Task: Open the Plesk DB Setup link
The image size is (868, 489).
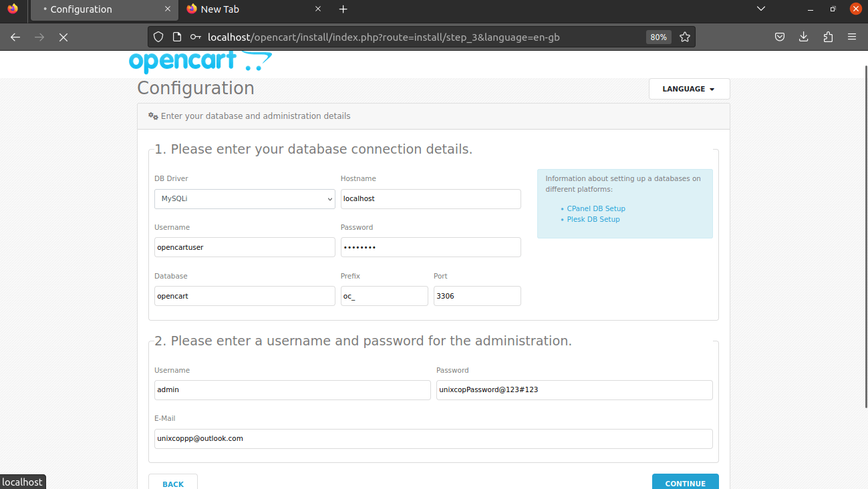Action: (x=593, y=219)
